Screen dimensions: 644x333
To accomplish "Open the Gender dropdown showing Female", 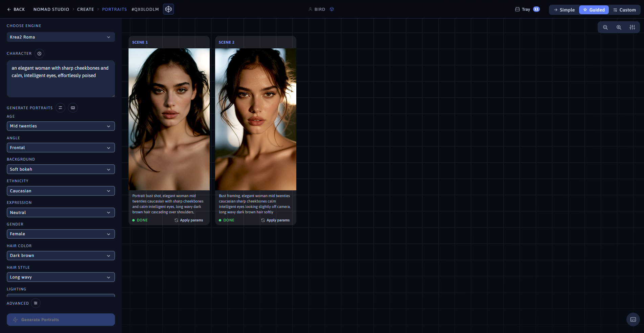I will 61,234.
